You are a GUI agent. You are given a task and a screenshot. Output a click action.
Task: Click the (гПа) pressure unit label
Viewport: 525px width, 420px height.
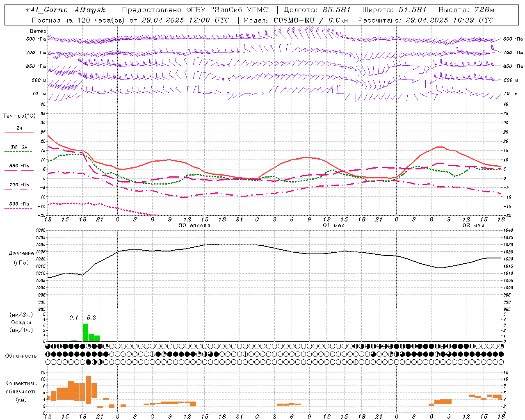click(x=21, y=263)
